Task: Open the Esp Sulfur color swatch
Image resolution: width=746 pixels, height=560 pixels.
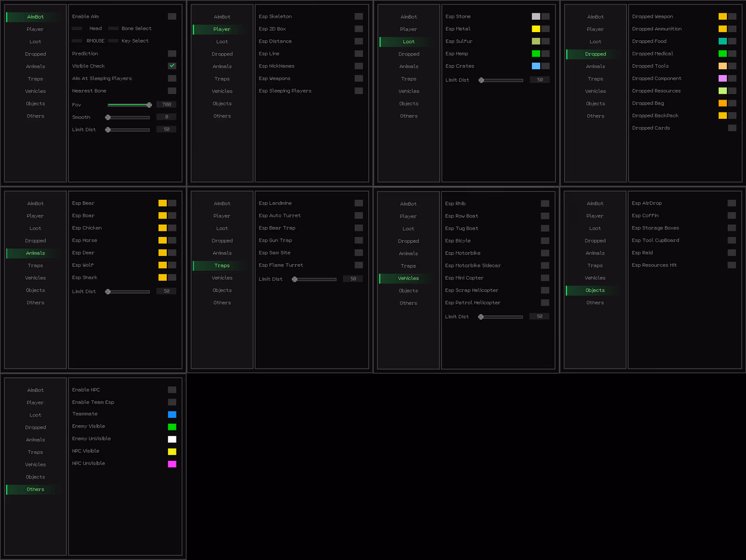Action: [x=536, y=41]
